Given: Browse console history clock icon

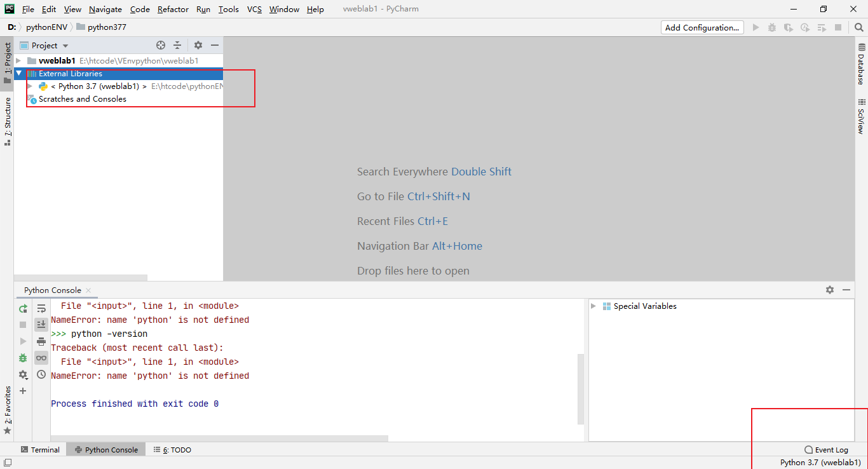Looking at the screenshot, I should coord(41,374).
